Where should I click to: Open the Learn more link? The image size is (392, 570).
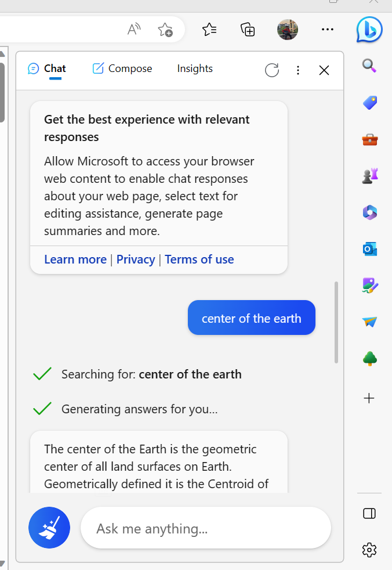click(75, 259)
